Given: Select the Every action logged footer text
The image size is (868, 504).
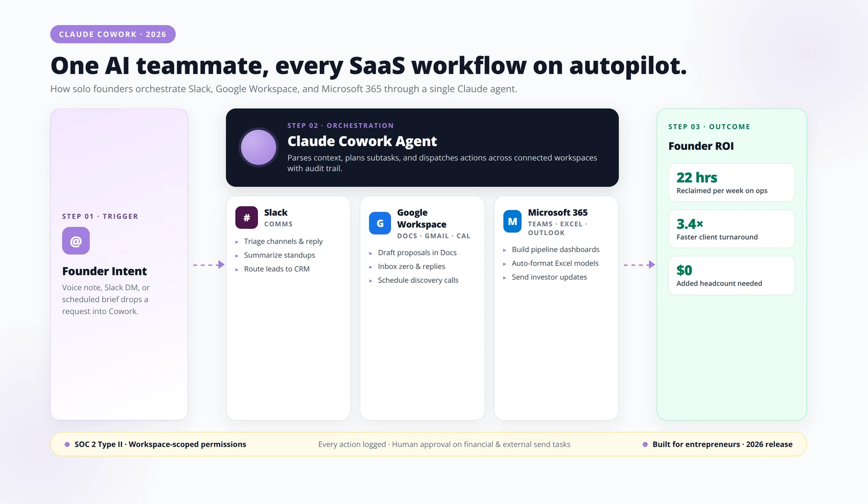Looking at the screenshot, I should coord(444,444).
